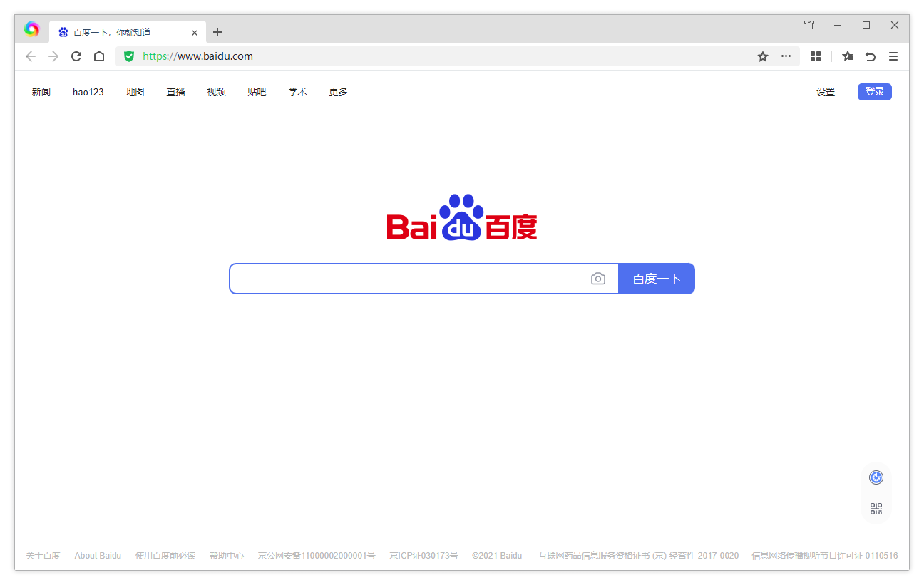This screenshot has height=585, width=924.
Task: Open 京ICP证030173号 link
Action: click(423, 556)
